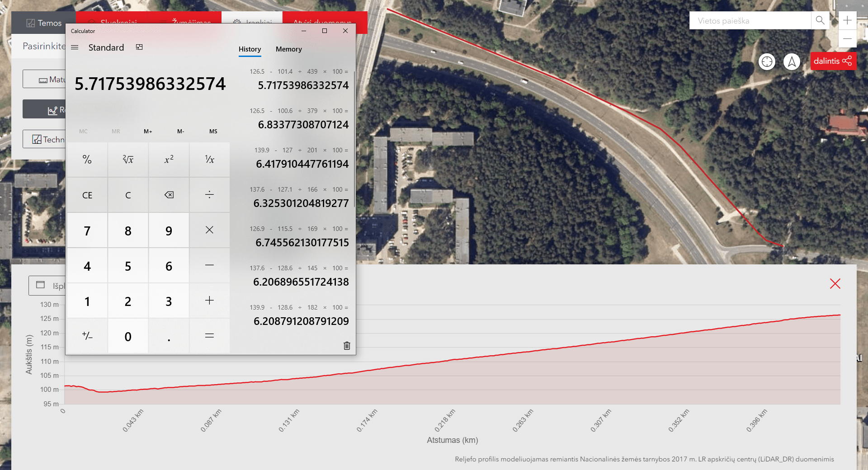Reset map north orientation arrow
The height and width of the screenshot is (470, 868).
(792, 61)
